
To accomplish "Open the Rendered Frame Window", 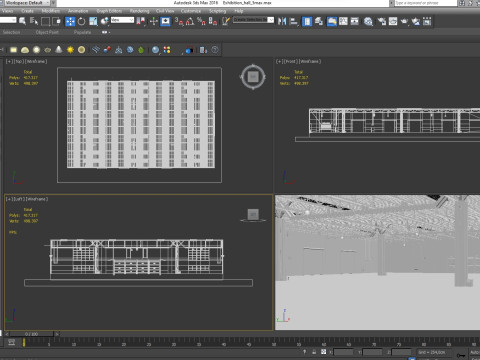I will pyautogui.click(x=393, y=21).
